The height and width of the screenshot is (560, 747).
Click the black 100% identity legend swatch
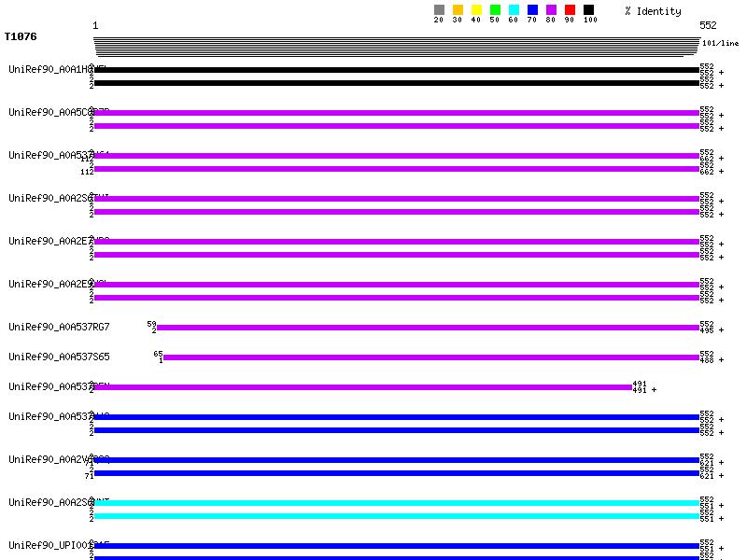(x=588, y=10)
